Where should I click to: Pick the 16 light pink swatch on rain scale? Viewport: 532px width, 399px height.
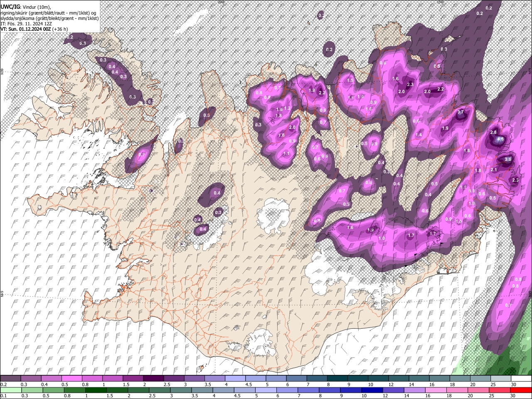[x=436, y=390]
